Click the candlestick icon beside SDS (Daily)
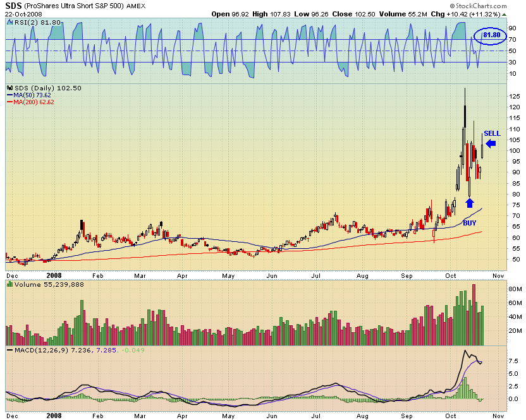 [10, 88]
